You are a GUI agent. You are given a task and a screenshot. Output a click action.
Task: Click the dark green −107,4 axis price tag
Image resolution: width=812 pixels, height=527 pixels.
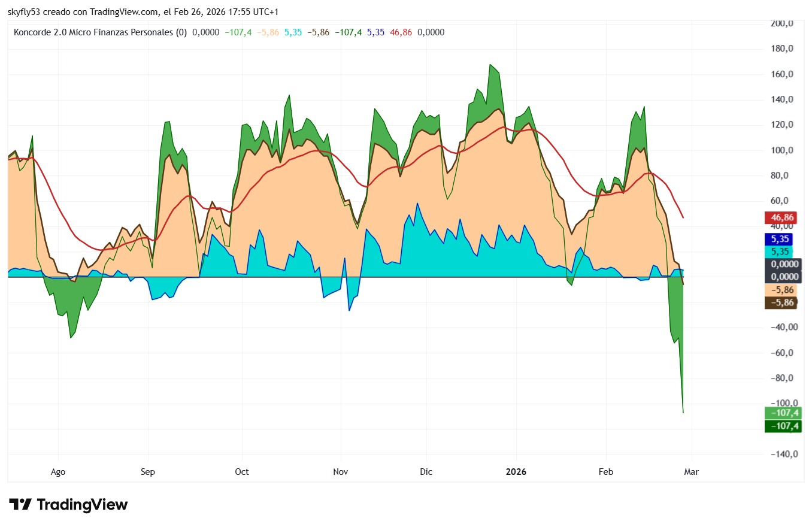coord(781,426)
